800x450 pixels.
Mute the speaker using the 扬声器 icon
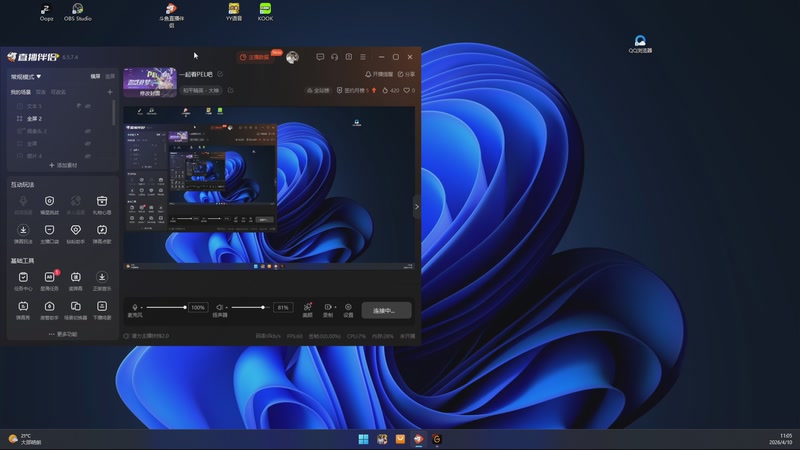220,307
